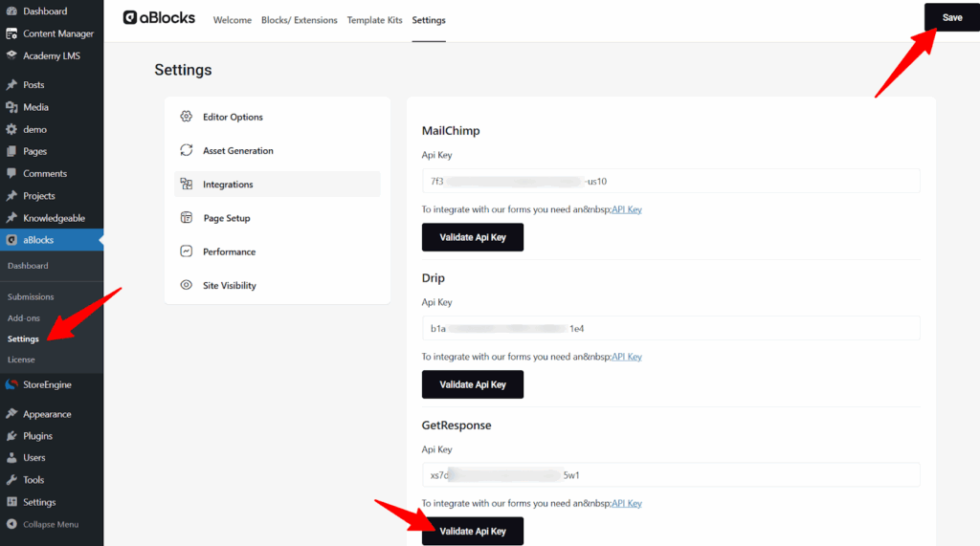The width and height of the screenshot is (980, 546).
Task: Select the Editor Options label in the settings sidebar
Action: coord(233,117)
